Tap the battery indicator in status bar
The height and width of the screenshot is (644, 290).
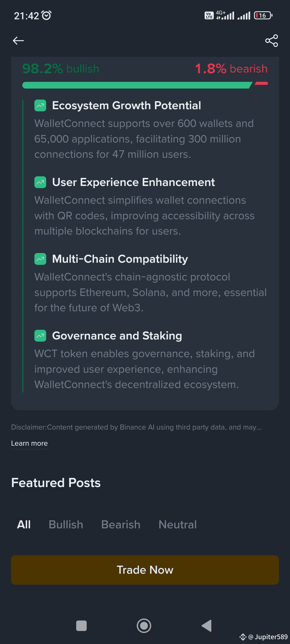pos(263,16)
